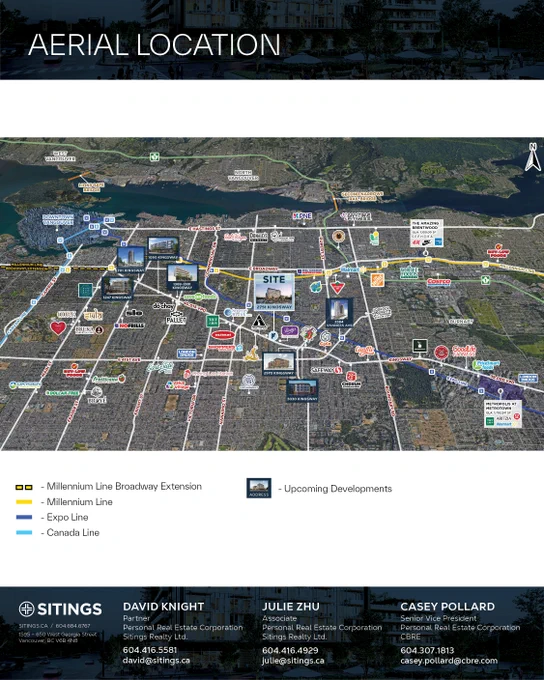Click the West Vancouver map label

point(60,156)
